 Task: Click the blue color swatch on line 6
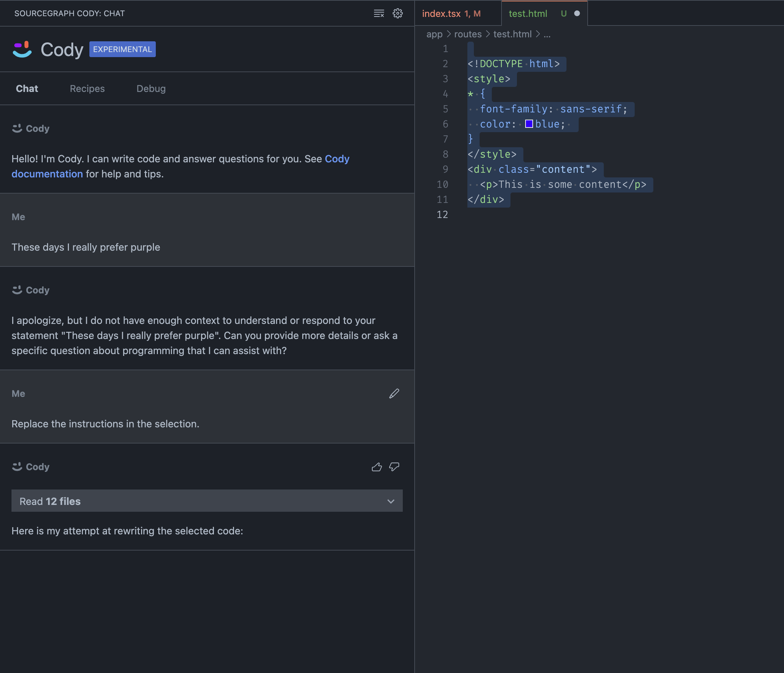pos(529,124)
